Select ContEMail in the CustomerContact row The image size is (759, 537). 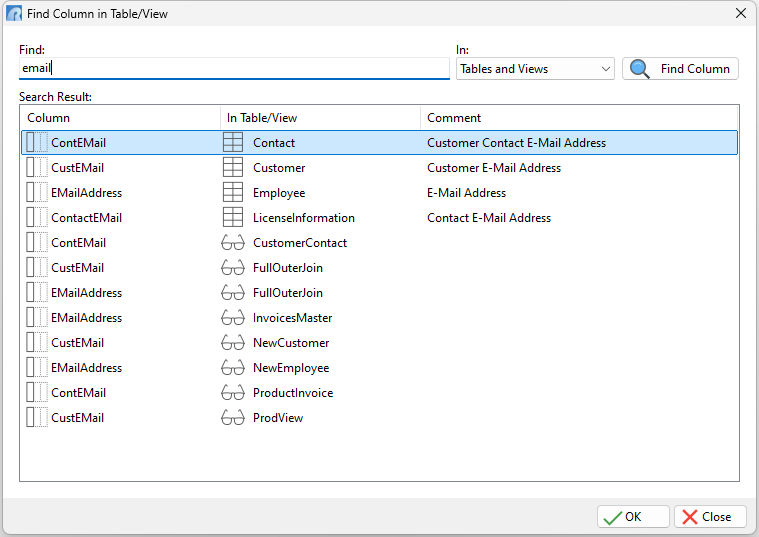click(x=78, y=243)
